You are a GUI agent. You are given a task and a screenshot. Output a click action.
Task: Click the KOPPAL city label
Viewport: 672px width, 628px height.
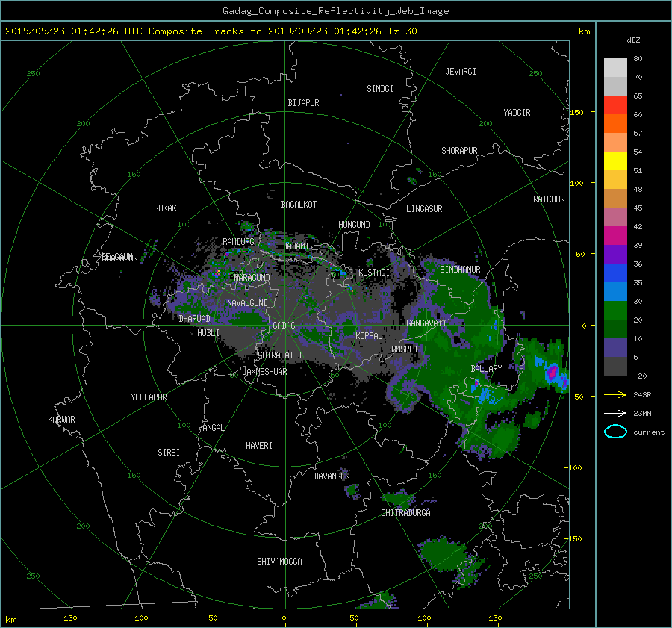tap(369, 336)
